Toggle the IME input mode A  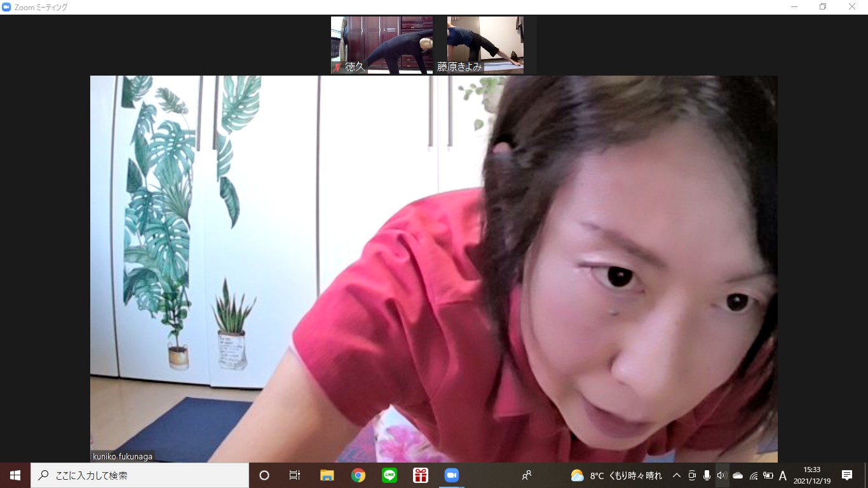click(x=783, y=475)
